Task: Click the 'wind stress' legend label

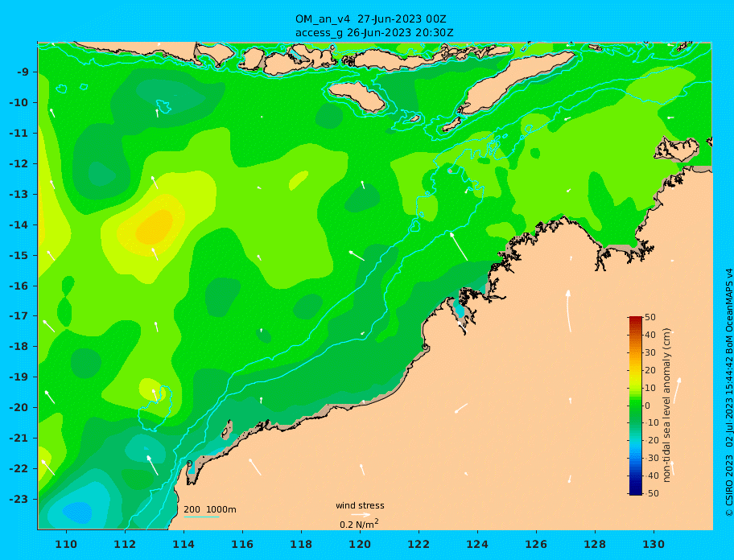Action: coord(360,506)
